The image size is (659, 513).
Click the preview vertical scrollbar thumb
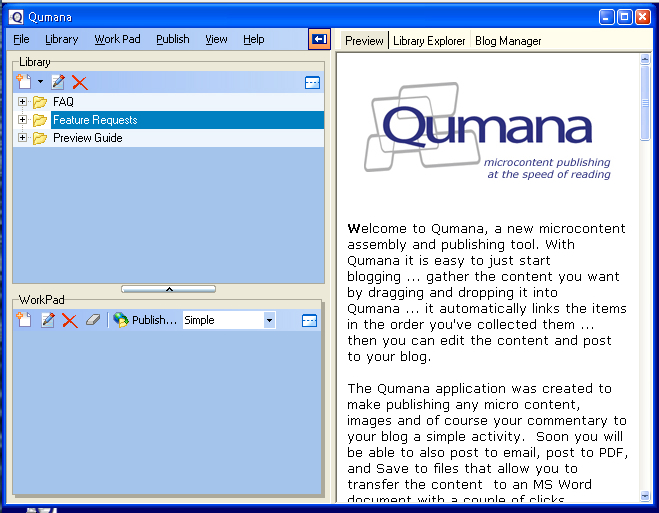tap(645, 103)
